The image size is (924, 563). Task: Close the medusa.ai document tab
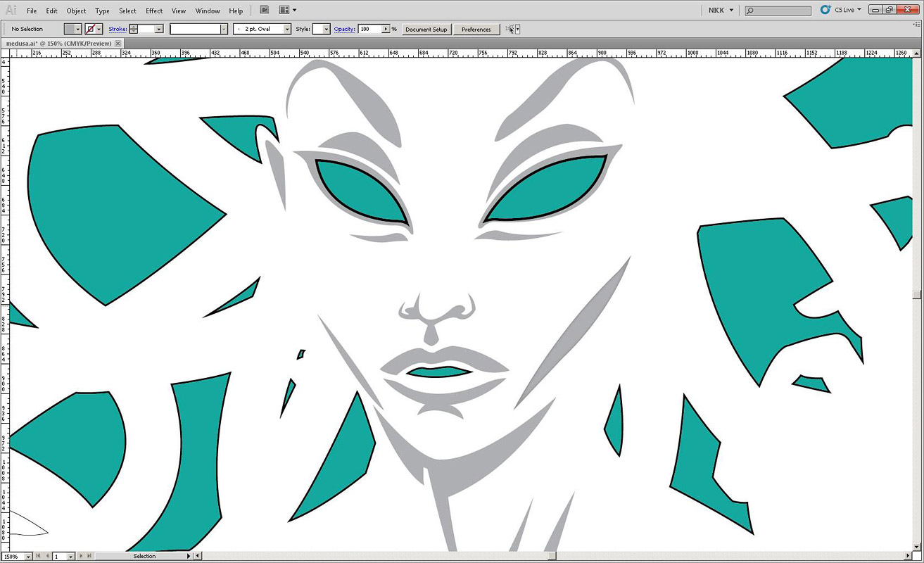point(118,44)
